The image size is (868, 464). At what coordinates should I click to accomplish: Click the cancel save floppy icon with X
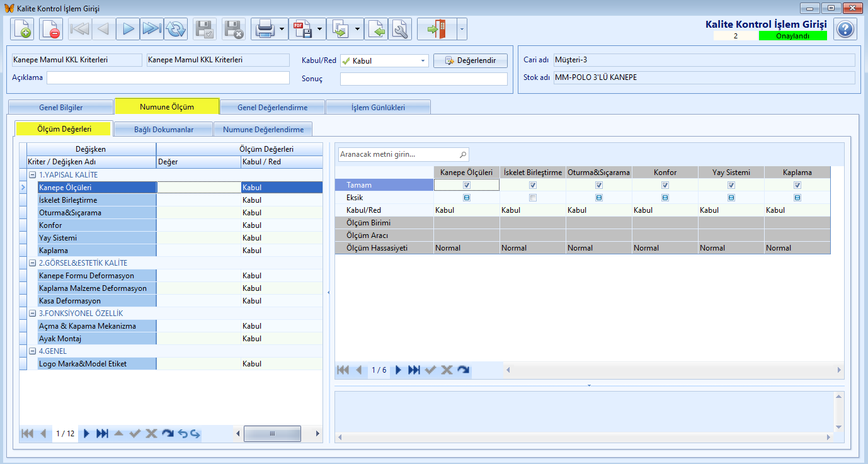[234, 29]
